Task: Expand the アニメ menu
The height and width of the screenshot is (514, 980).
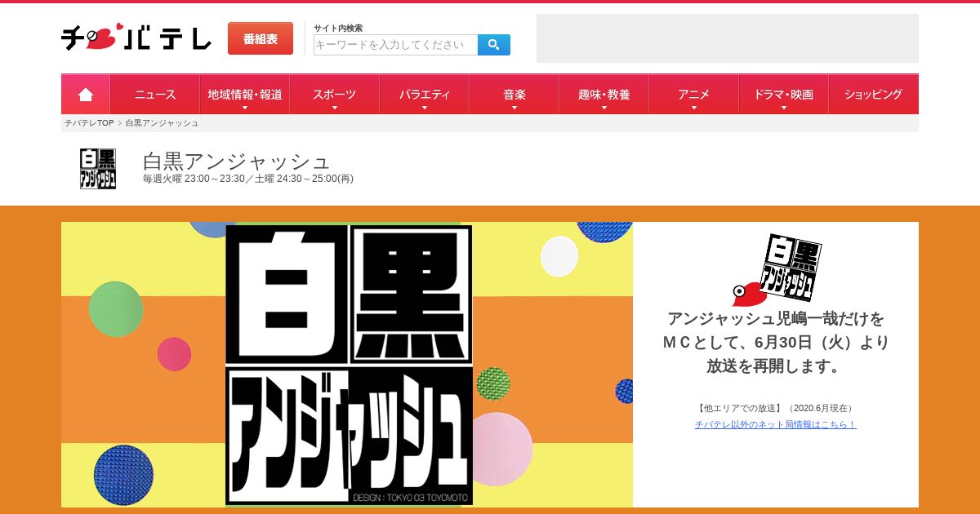Action: 694,95
